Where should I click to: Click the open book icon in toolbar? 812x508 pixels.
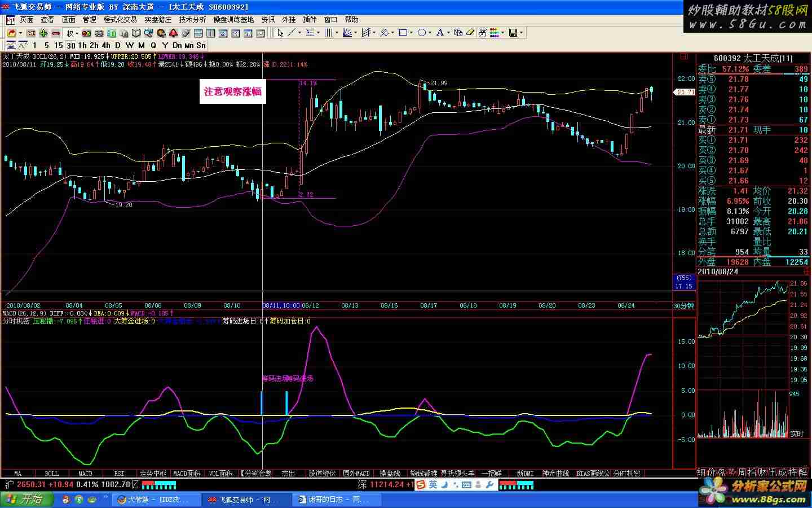click(x=136, y=33)
